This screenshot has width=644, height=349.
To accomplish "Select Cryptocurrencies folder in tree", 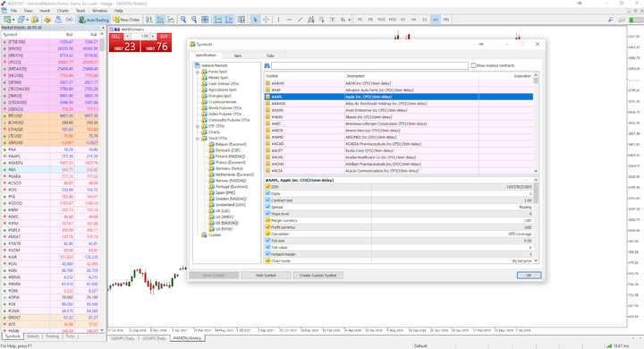I will pos(222,102).
